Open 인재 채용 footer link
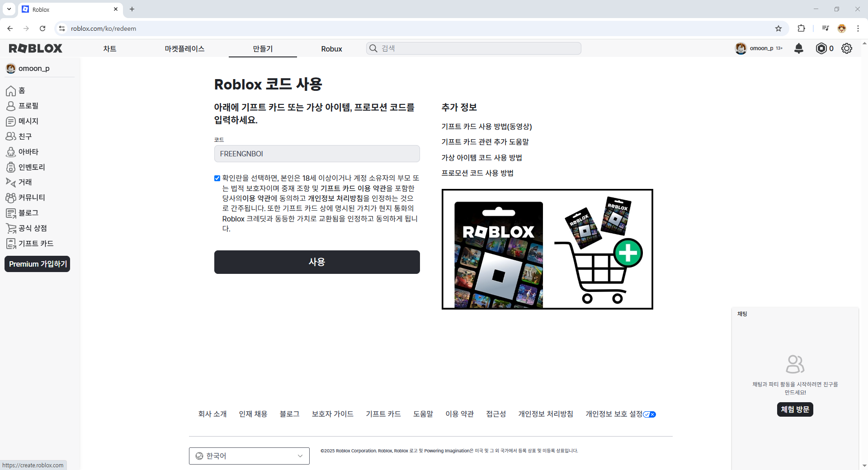 pyautogui.click(x=253, y=414)
